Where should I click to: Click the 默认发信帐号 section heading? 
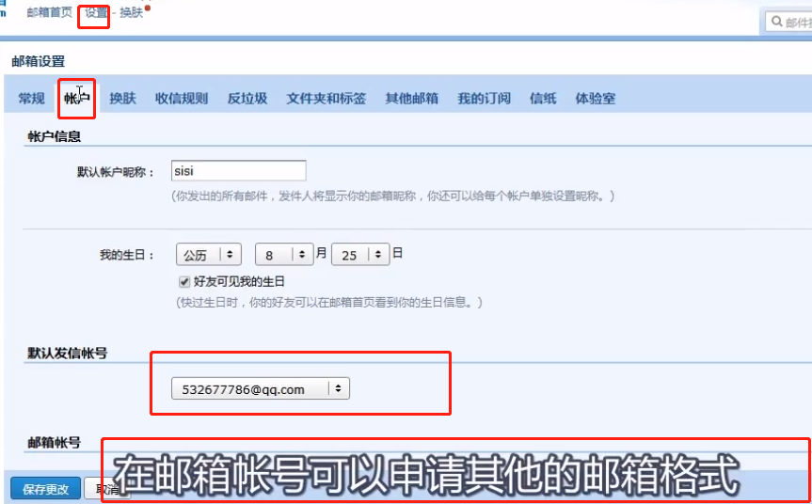pyautogui.click(x=68, y=354)
